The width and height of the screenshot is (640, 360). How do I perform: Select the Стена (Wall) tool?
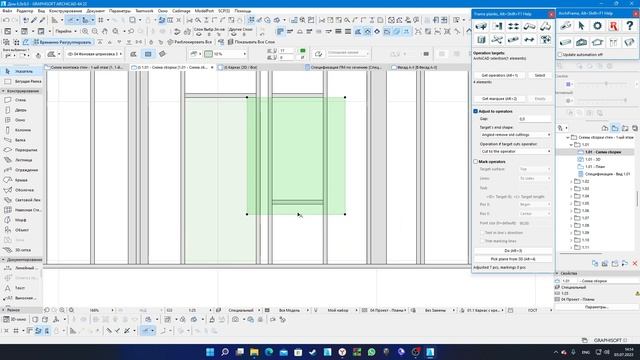tap(21, 100)
